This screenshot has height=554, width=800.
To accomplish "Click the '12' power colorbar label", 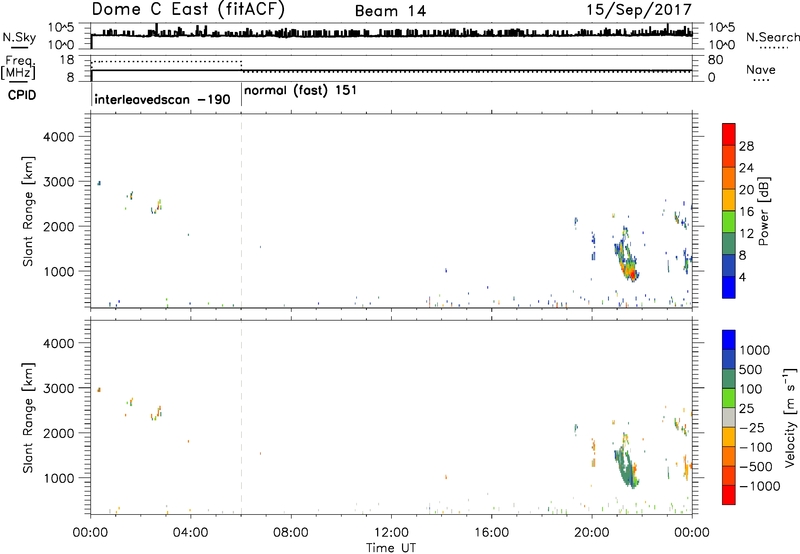I will (746, 234).
